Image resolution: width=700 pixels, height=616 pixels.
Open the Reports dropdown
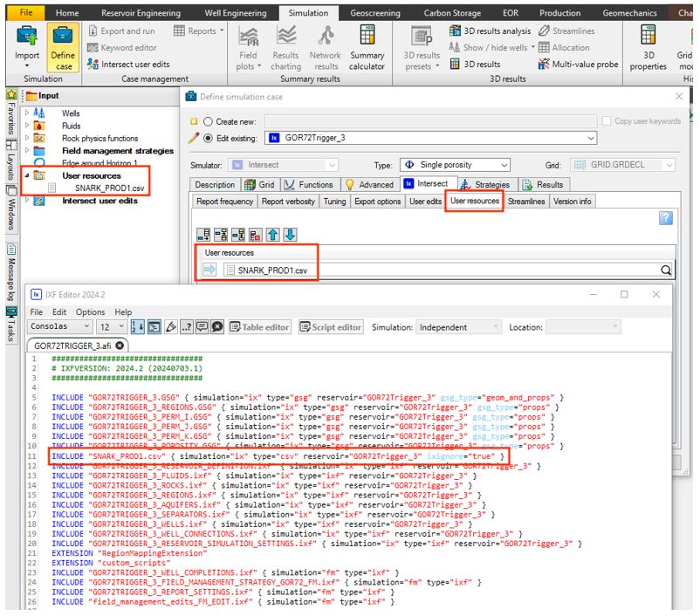[x=198, y=31]
